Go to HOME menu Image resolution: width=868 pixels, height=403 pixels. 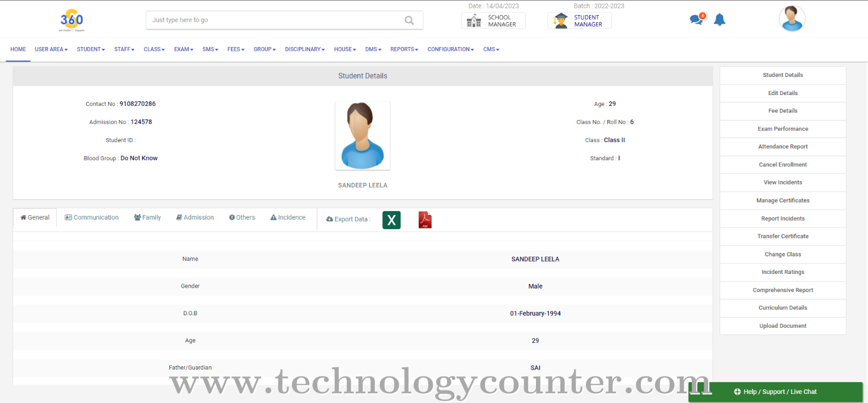click(x=18, y=49)
